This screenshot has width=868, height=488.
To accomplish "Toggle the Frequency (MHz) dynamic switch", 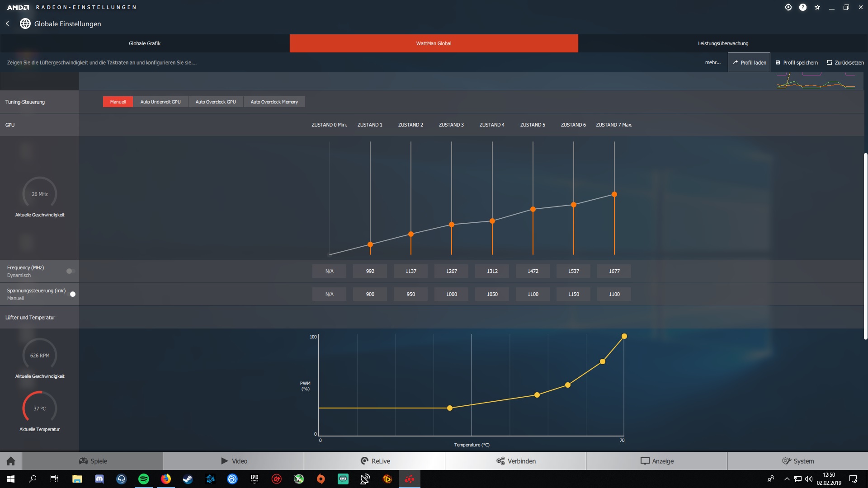I will point(71,271).
